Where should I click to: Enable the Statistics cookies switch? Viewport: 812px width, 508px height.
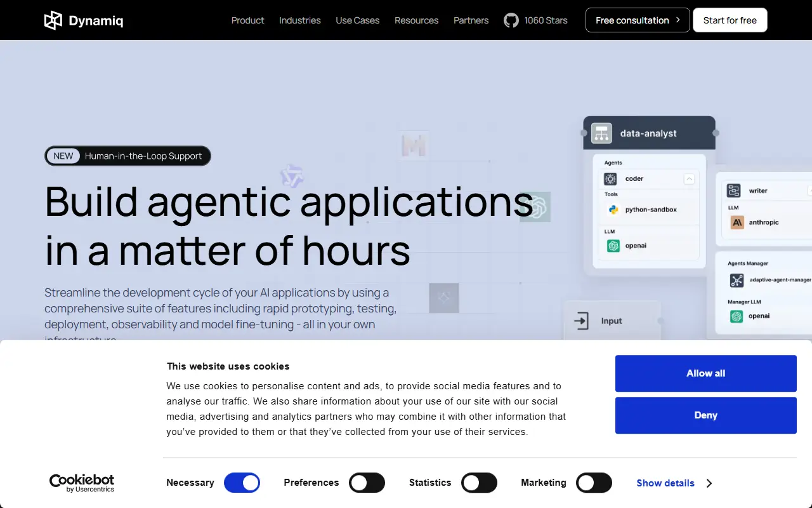click(479, 483)
